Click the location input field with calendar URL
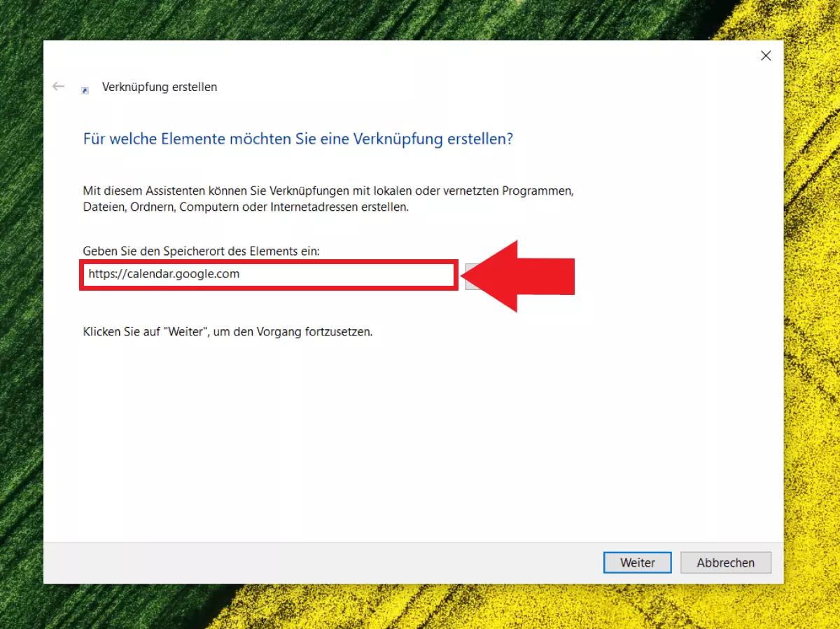This screenshot has height=629, width=840. [268, 275]
